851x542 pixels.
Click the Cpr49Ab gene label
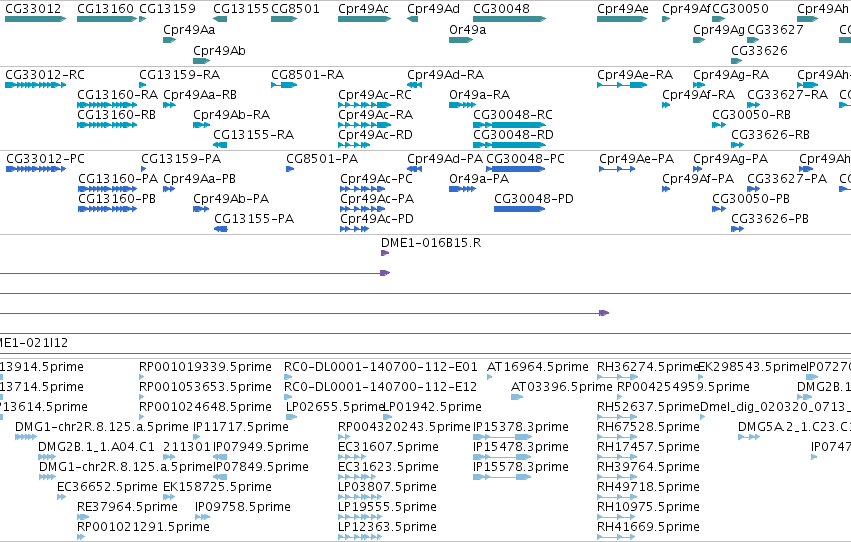coord(219,51)
